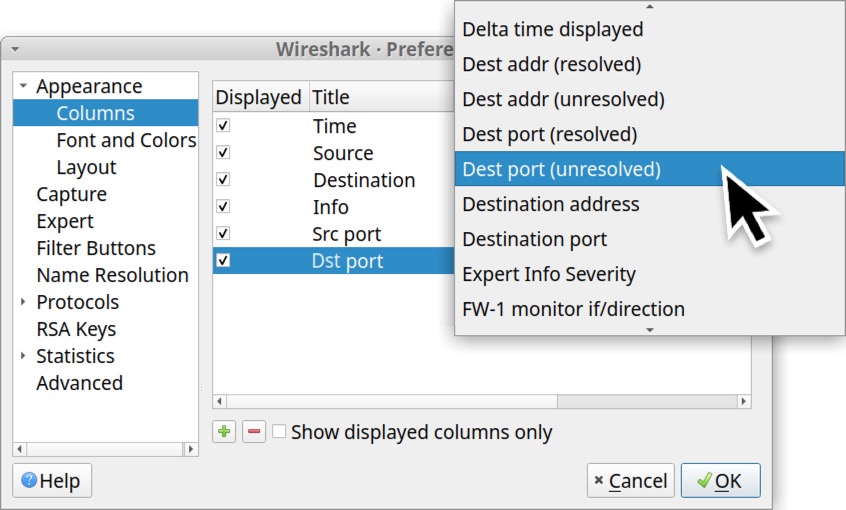
Task: Uncheck the Time column displayed checkbox
Action: click(223, 125)
